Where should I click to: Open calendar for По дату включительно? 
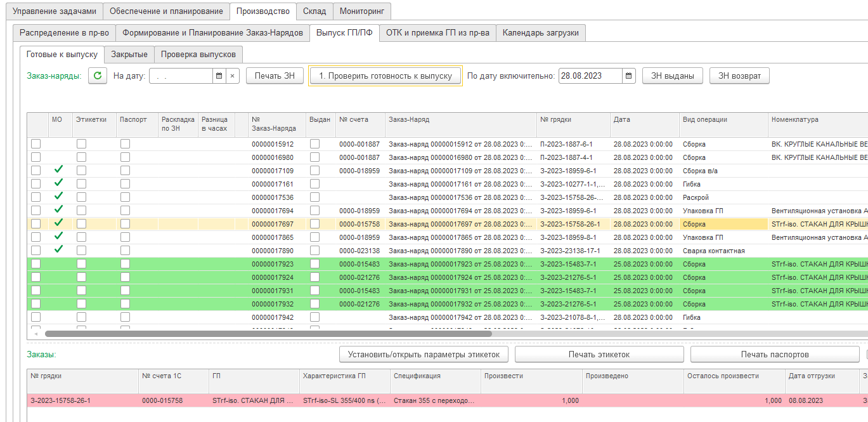[628, 76]
